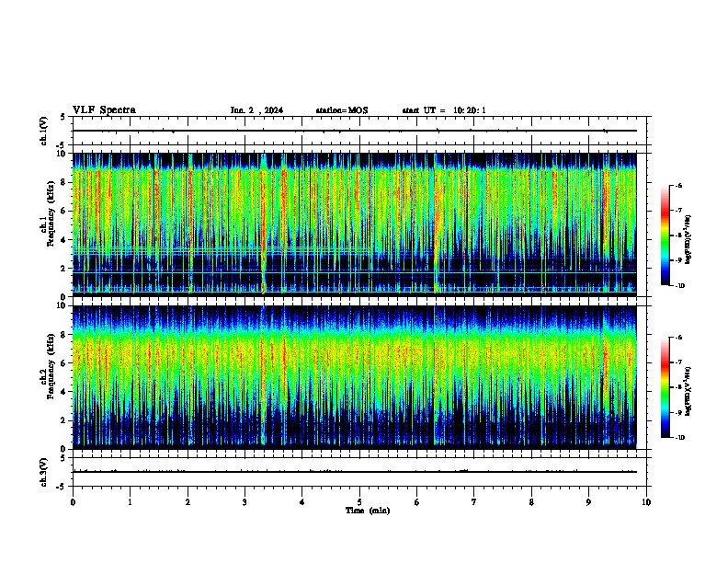Click time axis tick label '0'
The width and height of the screenshot is (728, 563).
73,502
